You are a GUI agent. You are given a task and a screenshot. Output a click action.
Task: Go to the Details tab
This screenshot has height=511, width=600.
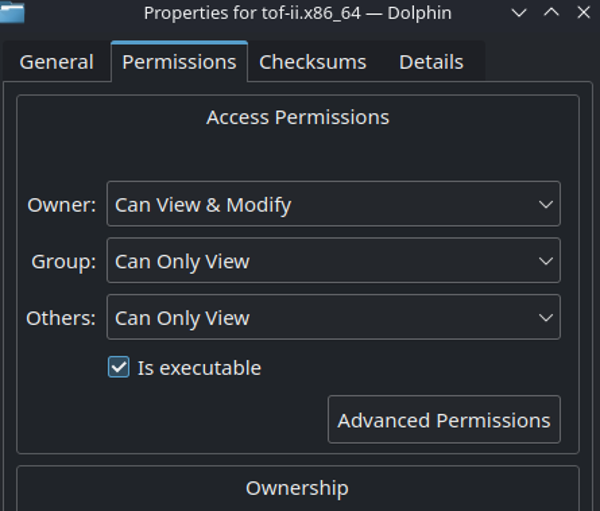431,62
